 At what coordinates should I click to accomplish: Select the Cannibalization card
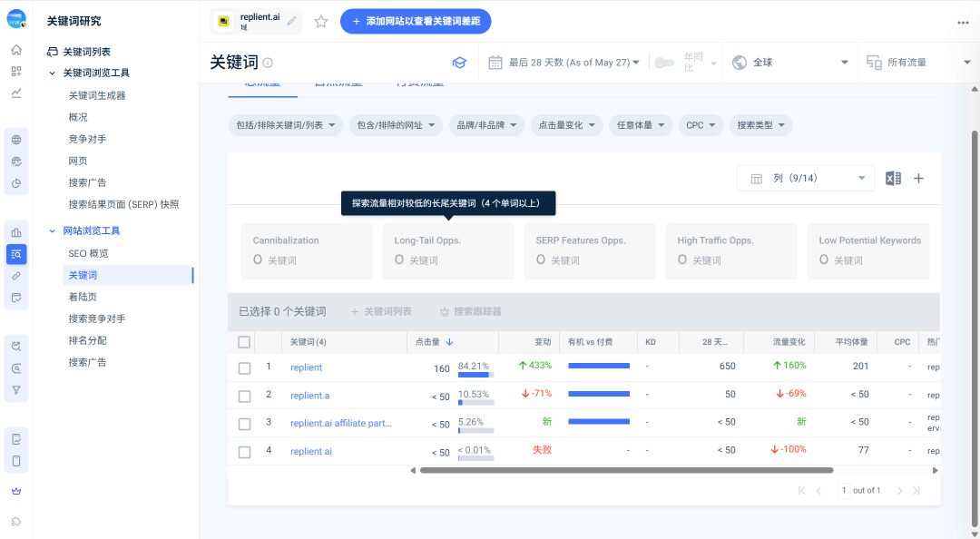[x=308, y=250]
